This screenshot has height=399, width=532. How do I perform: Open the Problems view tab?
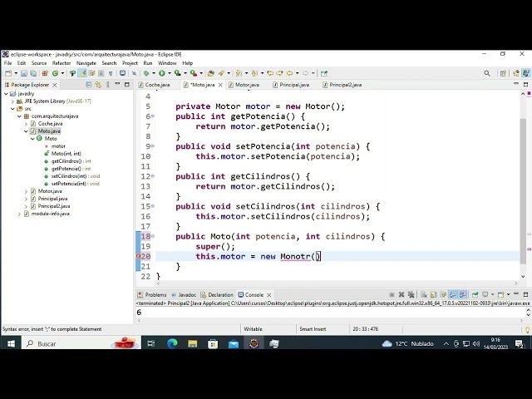[155, 294]
